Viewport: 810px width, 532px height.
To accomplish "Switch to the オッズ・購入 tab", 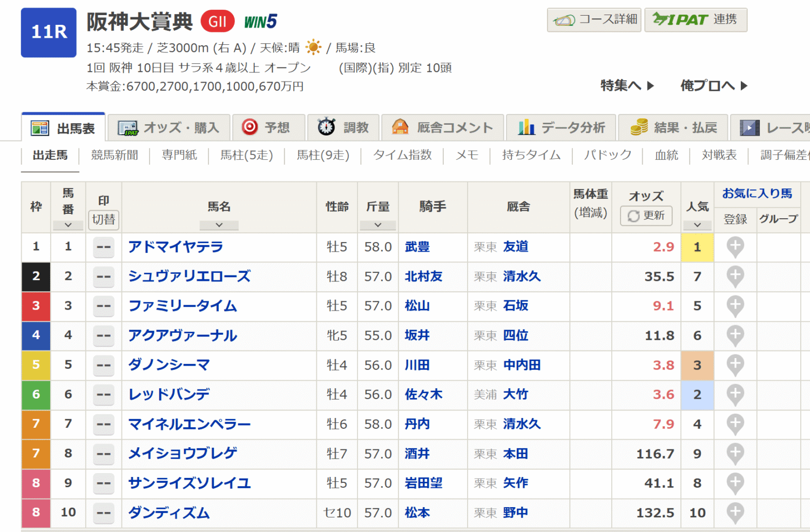I will click(x=169, y=127).
